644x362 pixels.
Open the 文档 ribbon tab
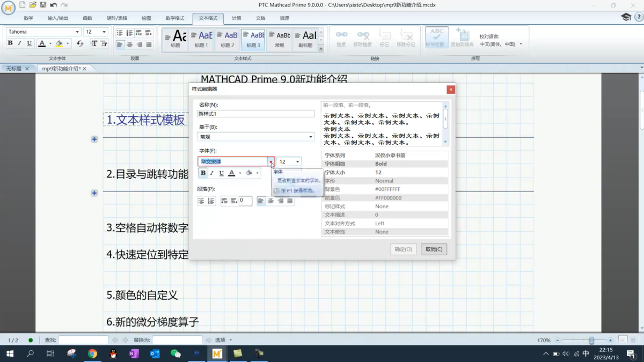tap(260, 18)
